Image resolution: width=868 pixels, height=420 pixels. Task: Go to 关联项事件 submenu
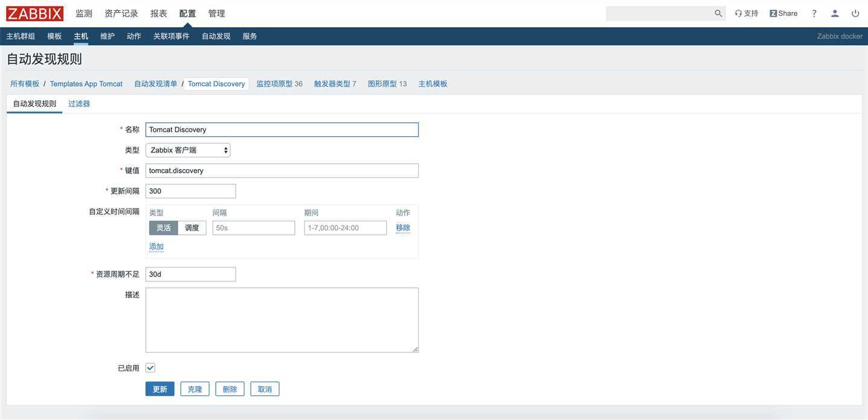tap(171, 36)
